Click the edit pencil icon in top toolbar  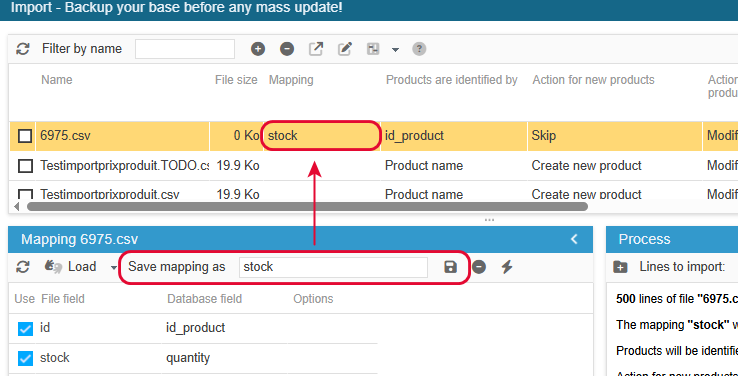(x=345, y=49)
